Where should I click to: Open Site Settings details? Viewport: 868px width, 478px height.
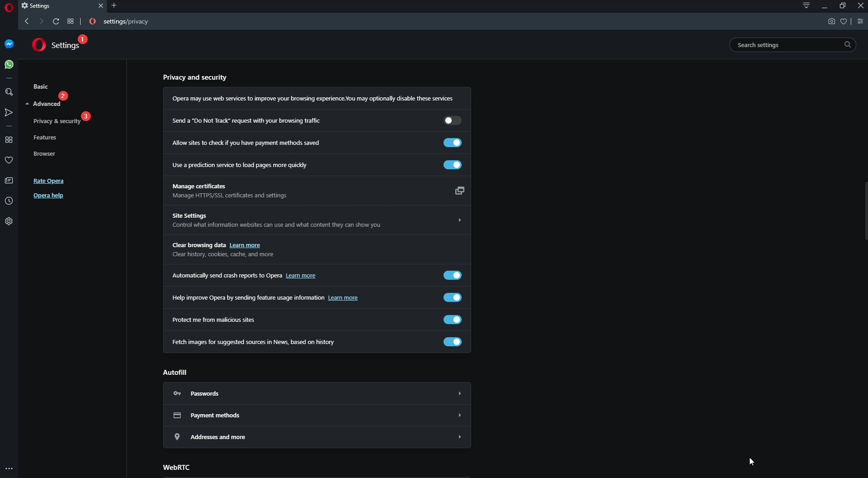click(x=316, y=220)
